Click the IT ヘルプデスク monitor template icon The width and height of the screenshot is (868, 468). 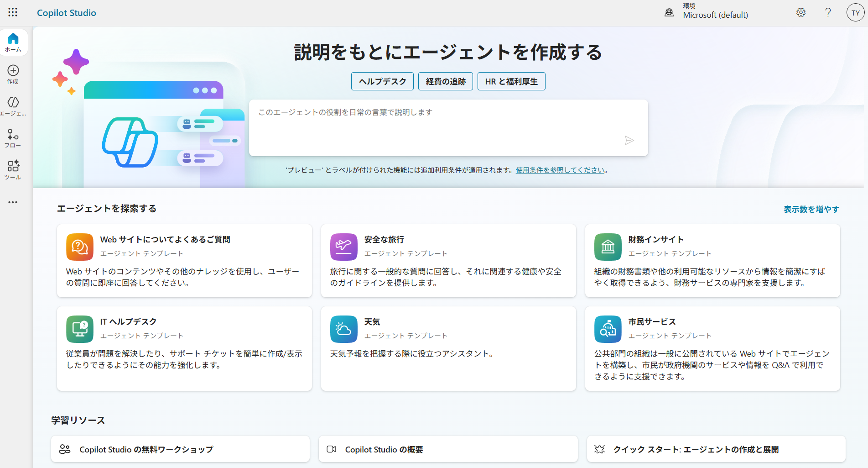point(80,329)
